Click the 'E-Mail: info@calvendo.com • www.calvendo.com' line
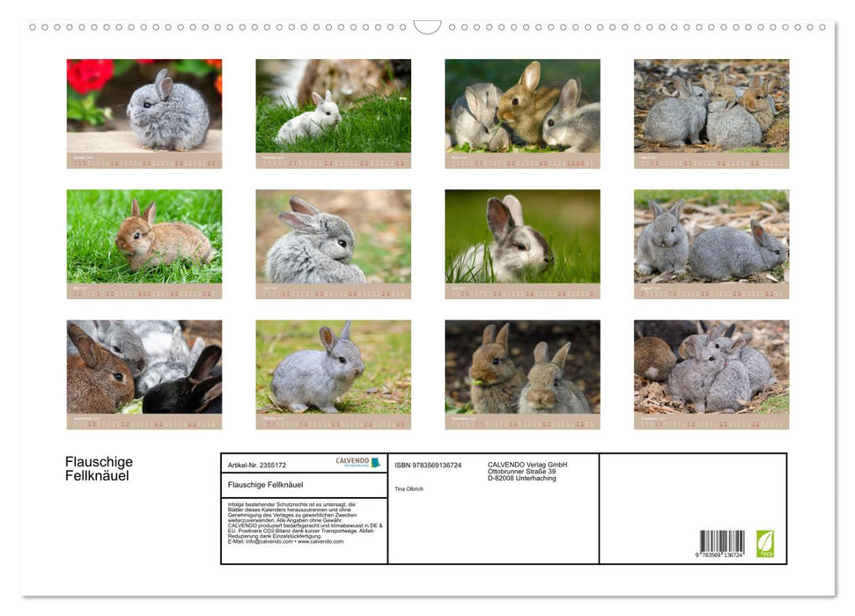 [285, 541]
